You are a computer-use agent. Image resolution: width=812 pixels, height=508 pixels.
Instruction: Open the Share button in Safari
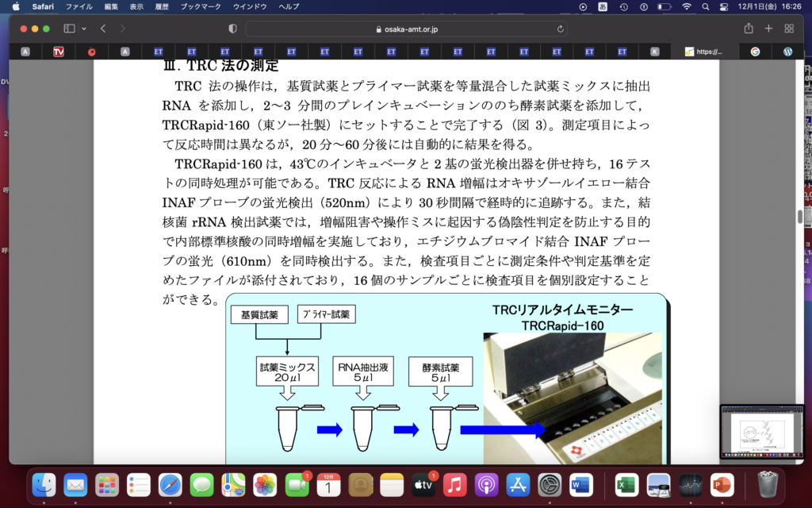click(x=749, y=29)
